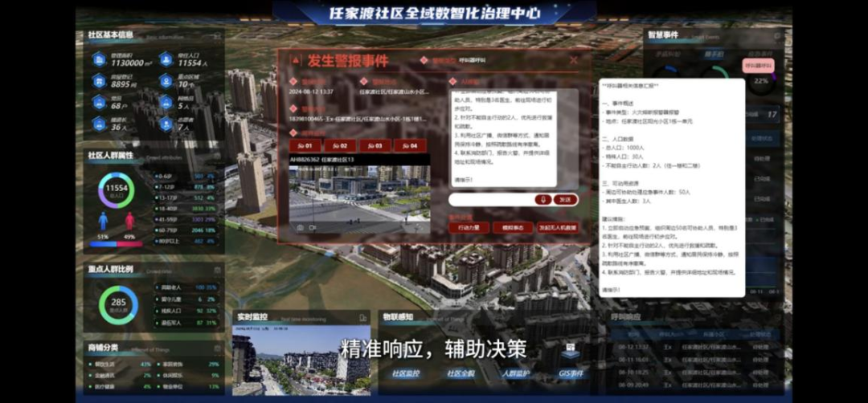Open 人群监护 in bottom navigation
This screenshot has width=868, height=403.
pyautogui.click(x=515, y=373)
